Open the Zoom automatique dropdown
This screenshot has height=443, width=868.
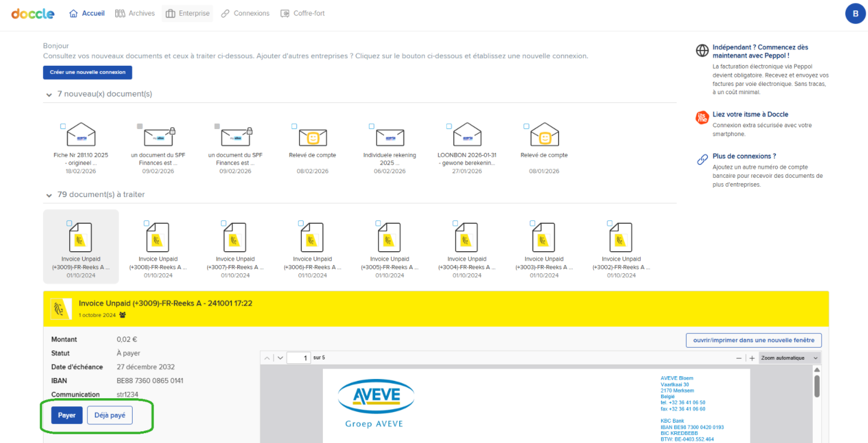[789, 358]
